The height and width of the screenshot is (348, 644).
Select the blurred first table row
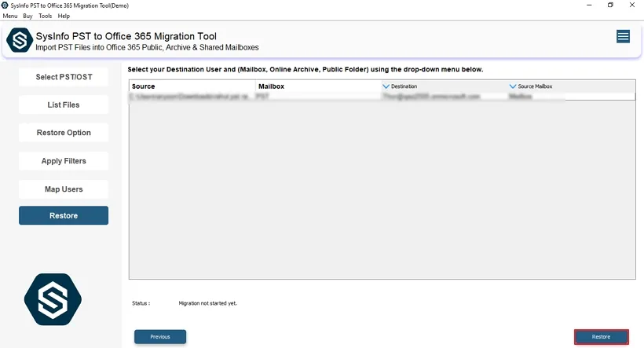382,97
